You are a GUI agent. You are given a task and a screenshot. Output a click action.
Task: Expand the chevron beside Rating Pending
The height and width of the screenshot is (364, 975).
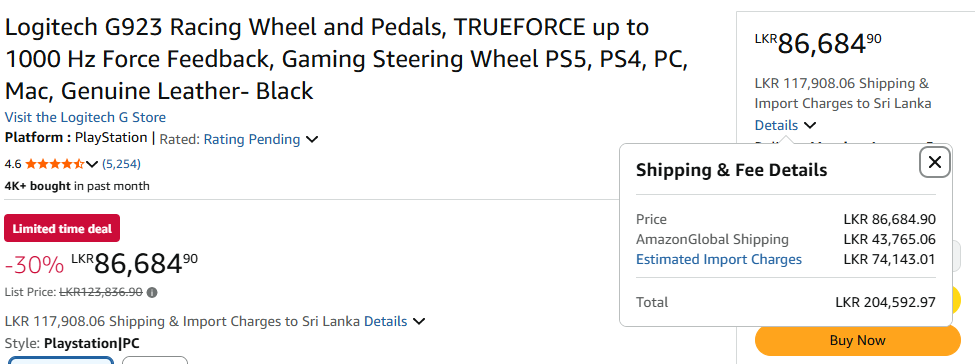coord(312,139)
